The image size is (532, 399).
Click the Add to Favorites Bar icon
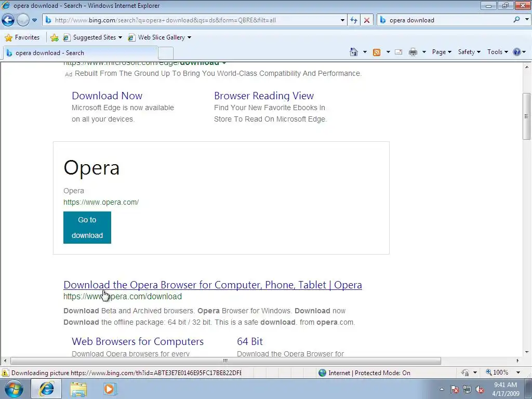coord(54,37)
